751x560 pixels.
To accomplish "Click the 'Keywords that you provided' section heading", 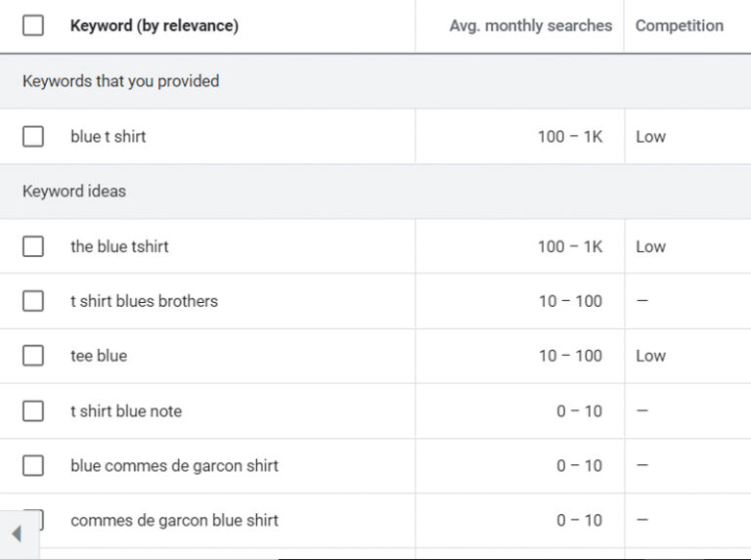I will tap(120, 81).
